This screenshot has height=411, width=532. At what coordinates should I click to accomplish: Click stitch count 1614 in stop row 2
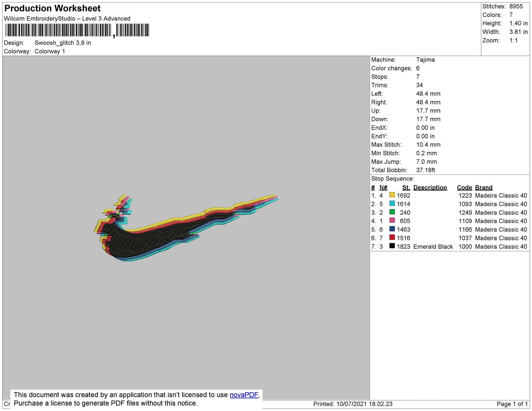click(x=404, y=204)
